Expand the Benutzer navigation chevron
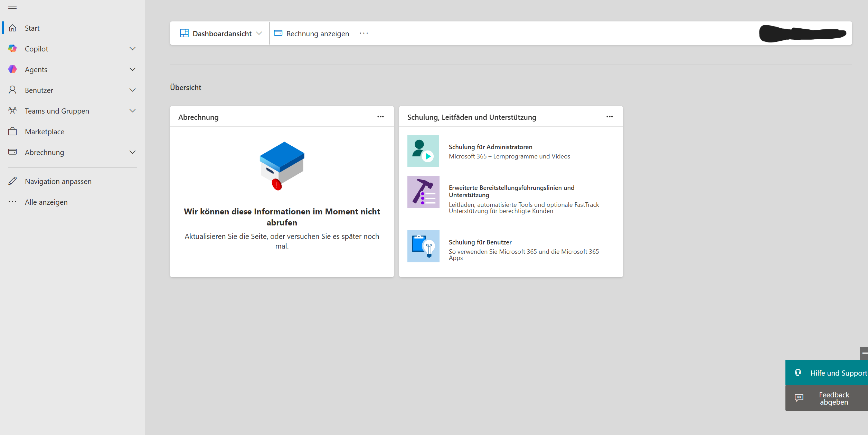This screenshot has width=868, height=435. coord(132,90)
